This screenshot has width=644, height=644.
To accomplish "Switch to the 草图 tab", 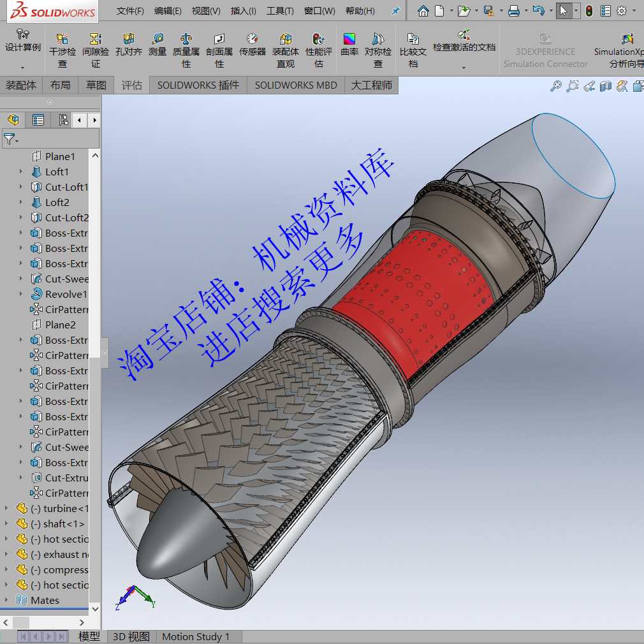I will click(96, 85).
